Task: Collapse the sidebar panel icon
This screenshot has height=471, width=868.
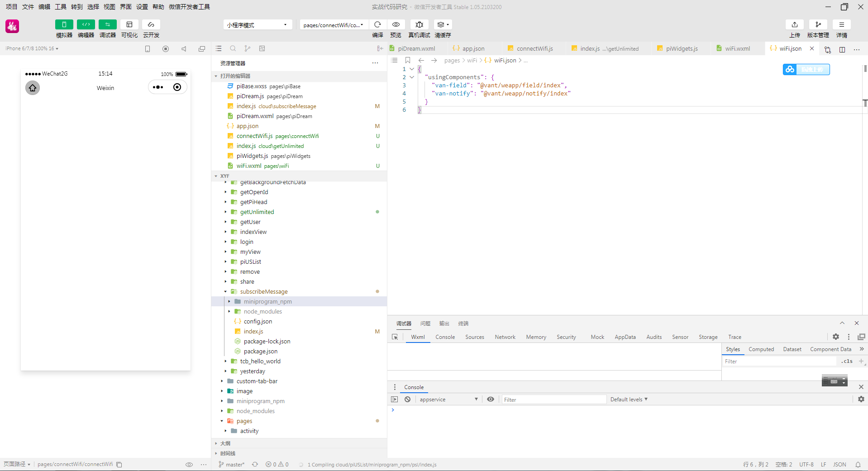Action: [x=380, y=48]
